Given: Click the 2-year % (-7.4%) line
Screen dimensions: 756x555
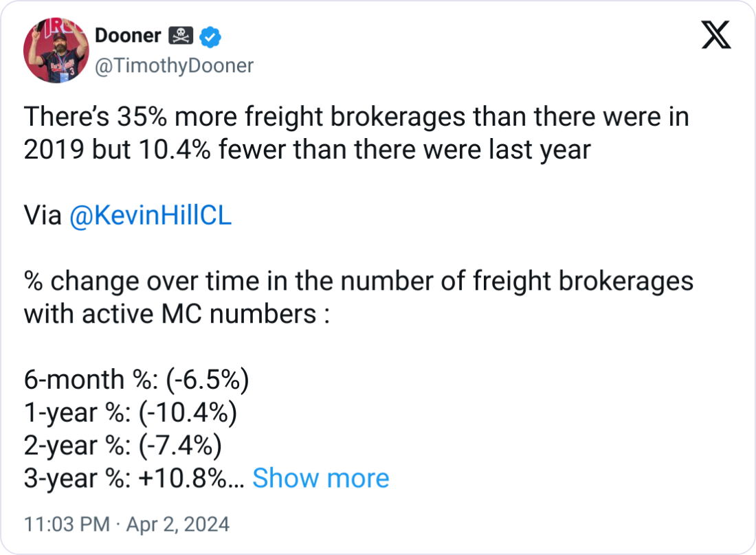Looking at the screenshot, I should click(122, 445).
